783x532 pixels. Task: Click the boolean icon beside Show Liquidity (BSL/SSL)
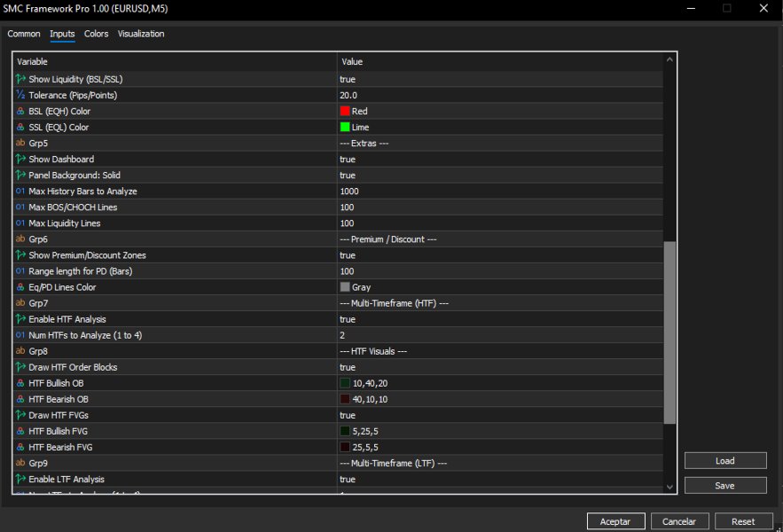coord(20,79)
